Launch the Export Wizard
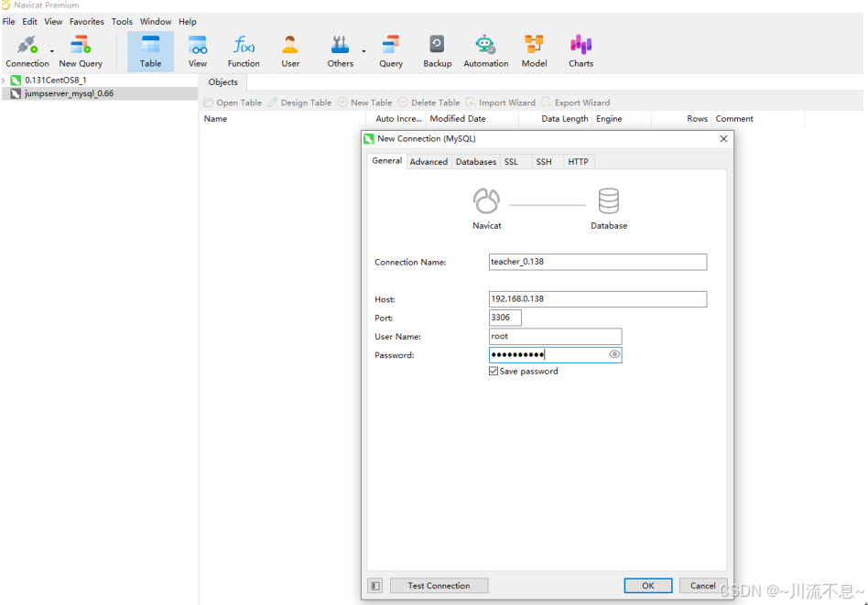The image size is (868, 605). click(x=576, y=103)
